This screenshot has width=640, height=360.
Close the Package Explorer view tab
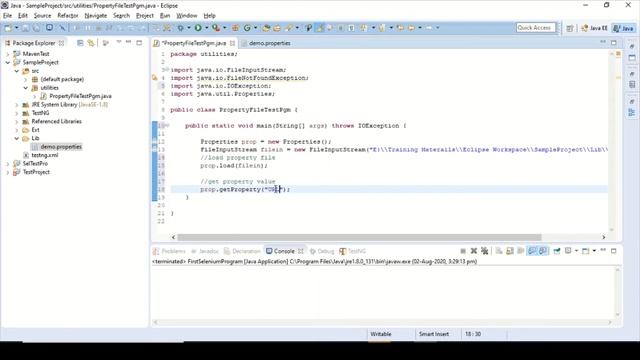pyautogui.click(x=61, y=43)
